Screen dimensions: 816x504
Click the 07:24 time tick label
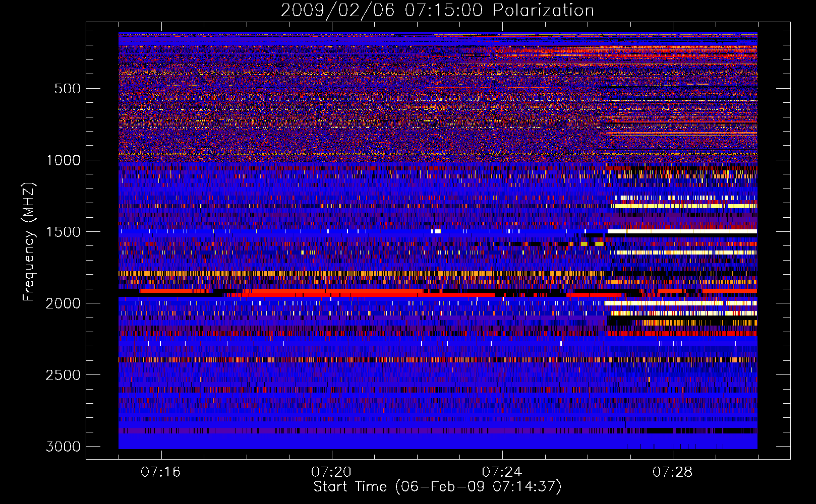tap(502, 472)
